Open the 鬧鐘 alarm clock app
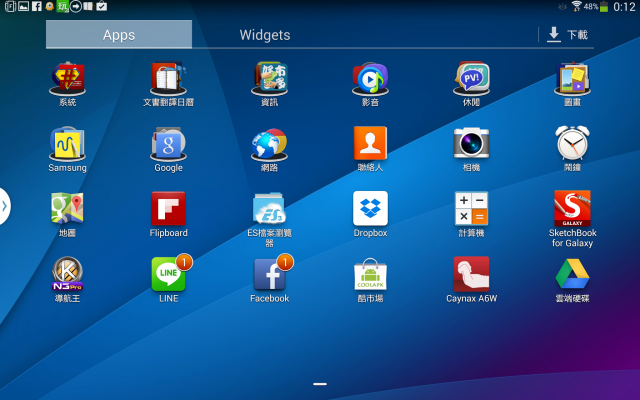Viewport: 640px width, 400px height. tap(572, 143)
